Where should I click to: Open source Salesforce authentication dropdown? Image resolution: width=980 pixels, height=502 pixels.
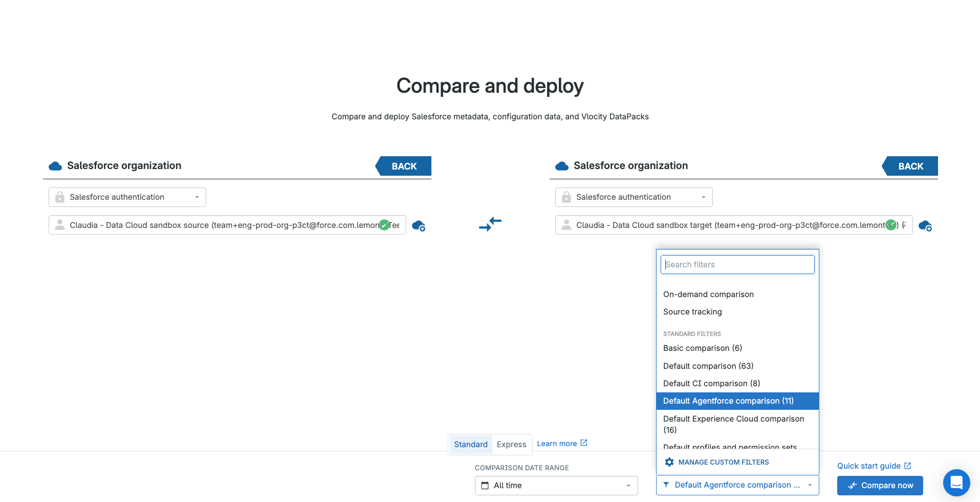coord(127,197)
